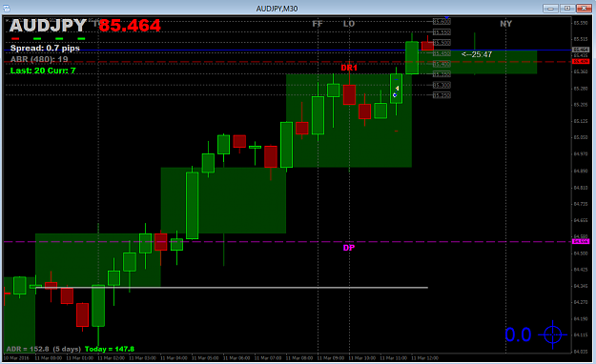This screenshot has width=596, height=364.
Task: Click the green 'Today = 147.8' label
Action: [109, 349]
